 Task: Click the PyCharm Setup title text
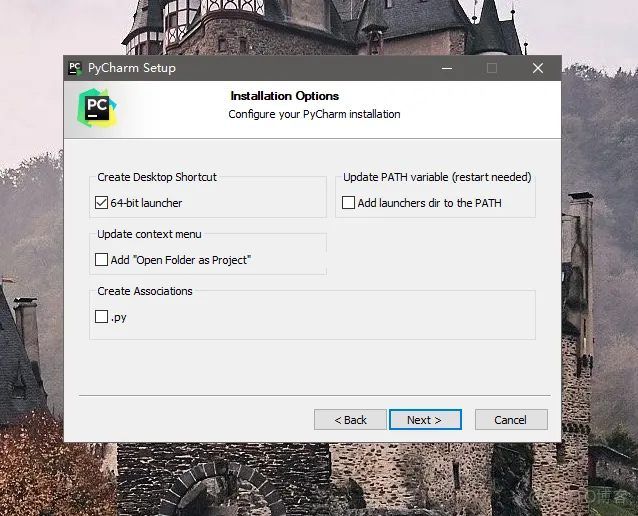[132, 68]
